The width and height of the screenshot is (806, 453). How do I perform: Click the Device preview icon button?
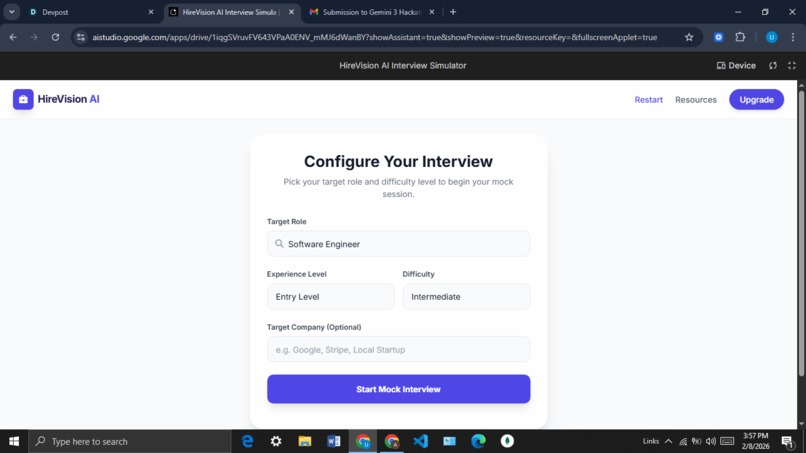click(x=736, y=65)
